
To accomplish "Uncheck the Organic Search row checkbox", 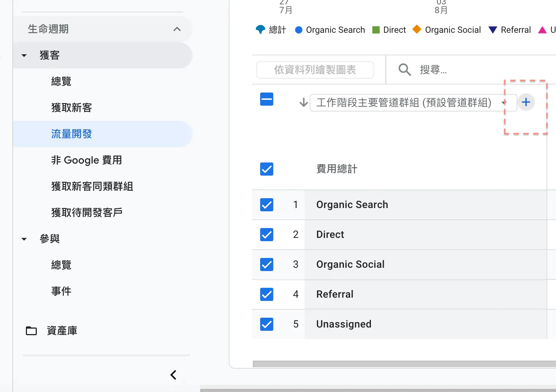I will [267, 205].
